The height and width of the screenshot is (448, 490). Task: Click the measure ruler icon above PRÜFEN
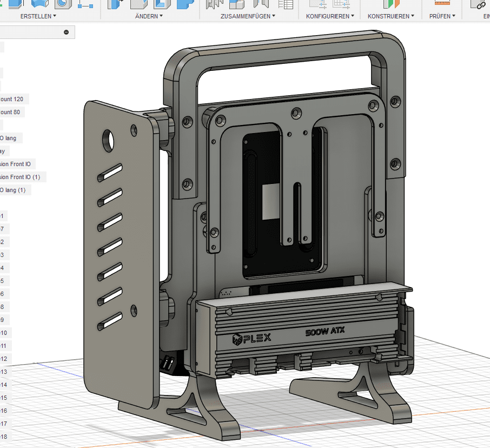[x=442, y=4]
